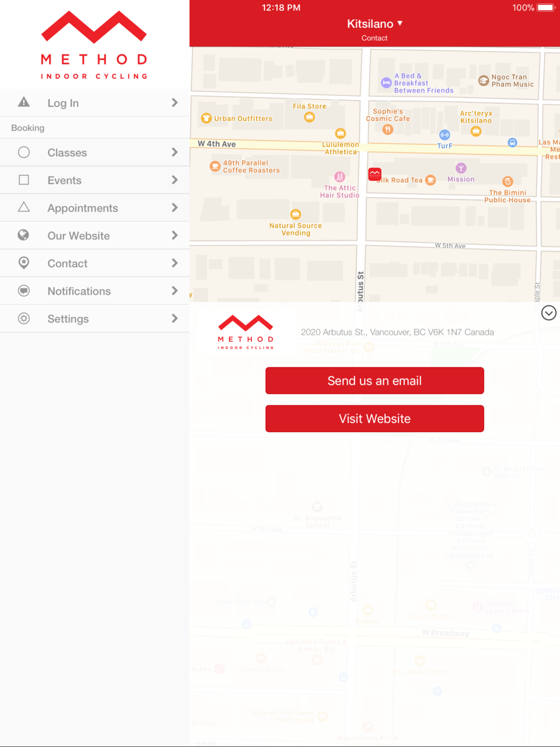Tap the Mission bar map marker
560x747 pixels.
[x=461, y=168]
